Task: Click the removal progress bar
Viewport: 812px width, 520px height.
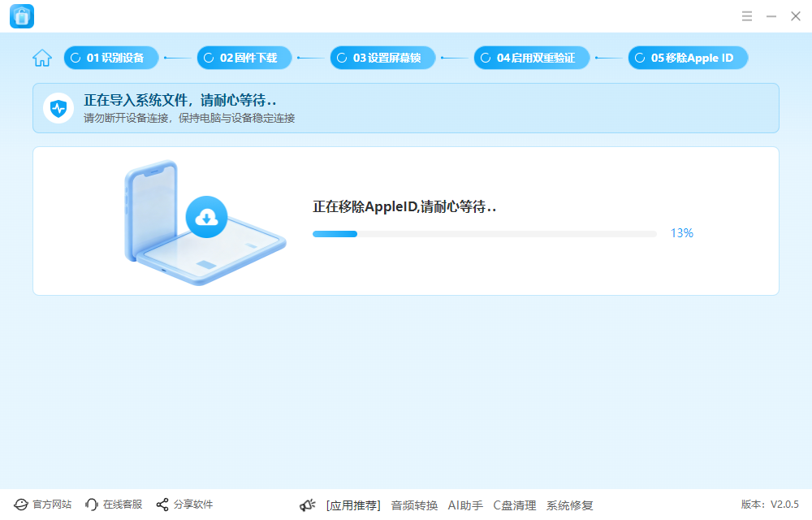Action: click(x=484, y=234)
